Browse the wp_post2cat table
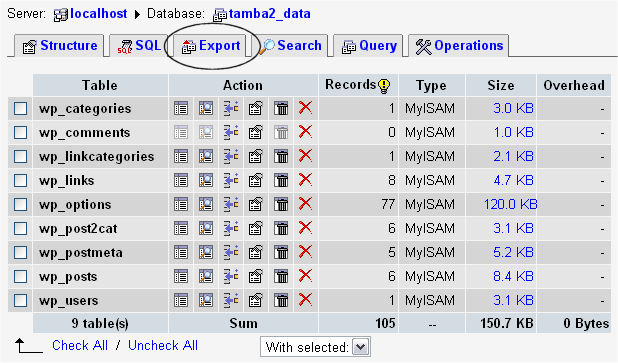This screenshot has width=618, height=363. click(181, 229)
